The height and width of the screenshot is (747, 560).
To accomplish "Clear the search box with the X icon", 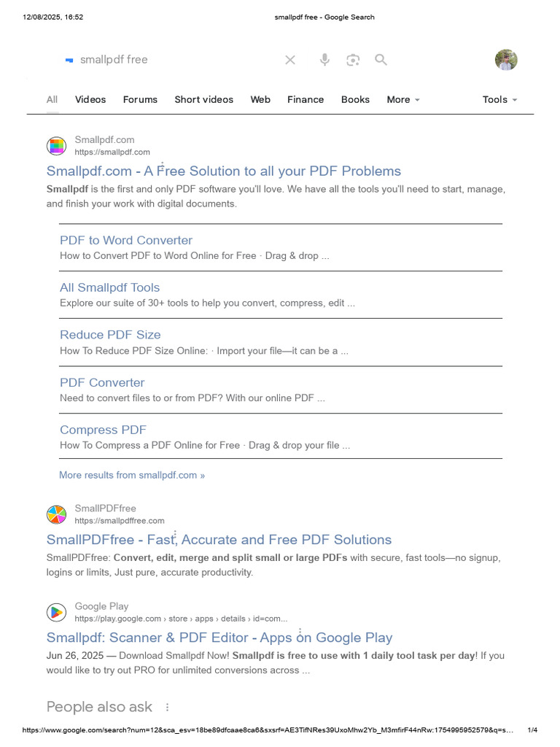I will 290,60.
